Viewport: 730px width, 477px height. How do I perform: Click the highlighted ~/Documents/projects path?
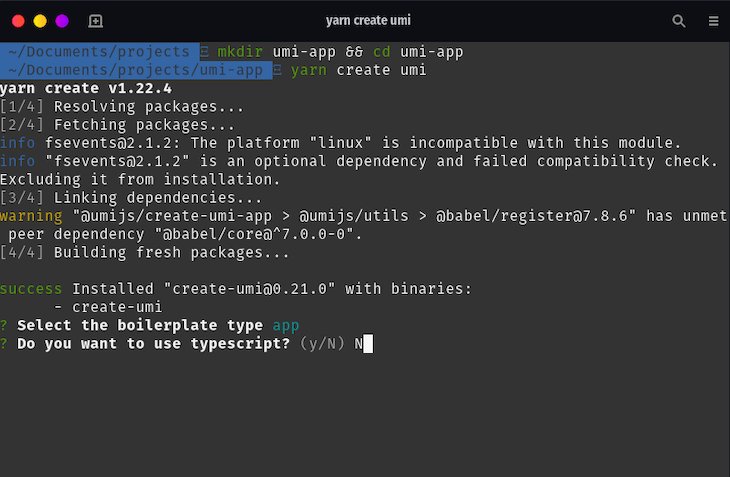(100, 52)
